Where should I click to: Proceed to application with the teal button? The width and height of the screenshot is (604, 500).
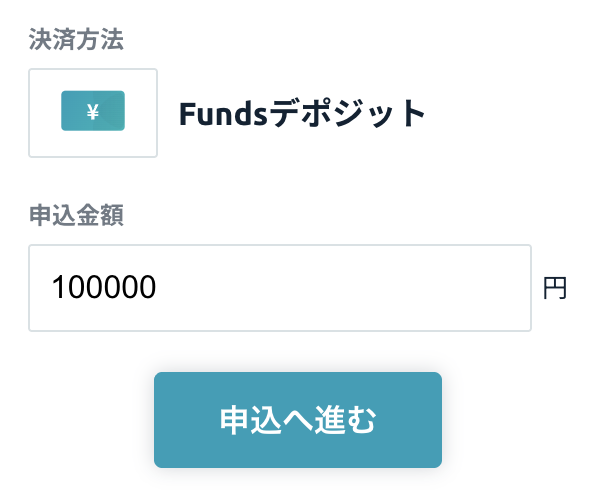click(x=297, y=420)
